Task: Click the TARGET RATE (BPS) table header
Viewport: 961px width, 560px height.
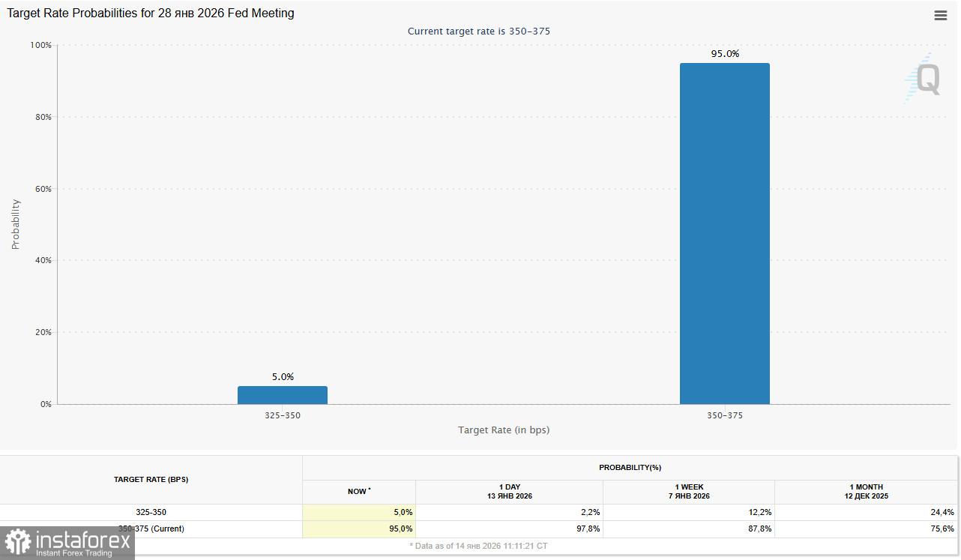Action: tap(151, 479)
